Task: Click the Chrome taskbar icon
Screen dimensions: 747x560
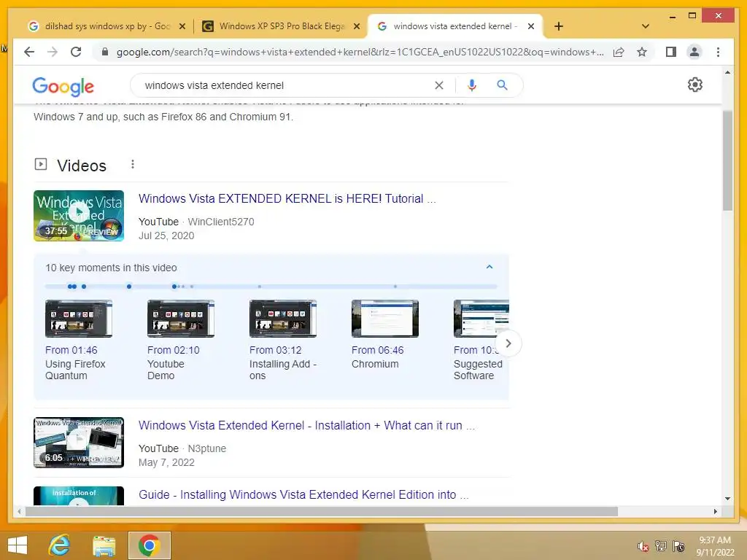Action: 149,545
